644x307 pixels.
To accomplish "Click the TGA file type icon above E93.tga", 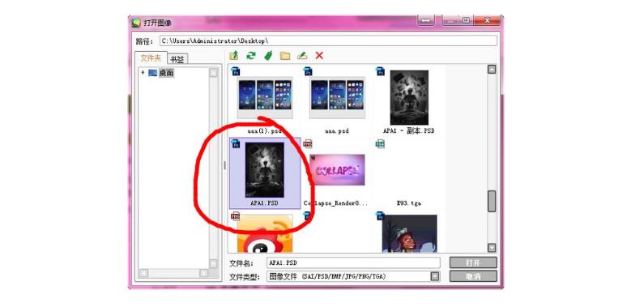I will [x=380, y=144].
